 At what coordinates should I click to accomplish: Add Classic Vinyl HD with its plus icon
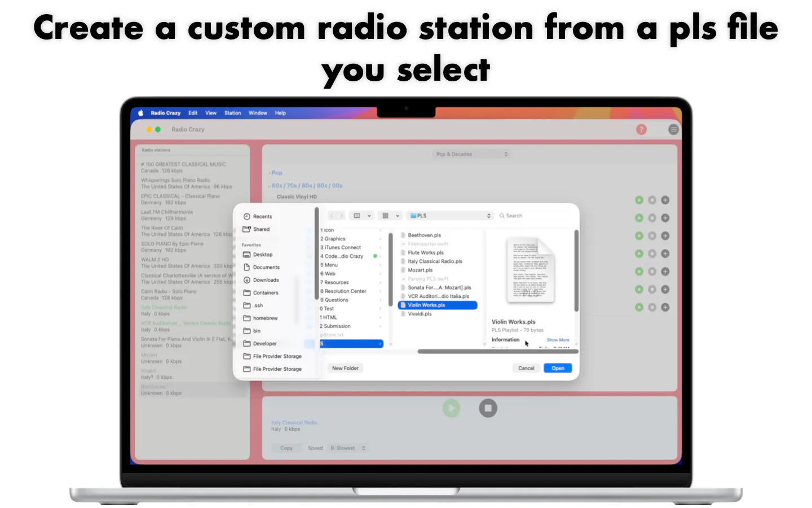point(665,200)
